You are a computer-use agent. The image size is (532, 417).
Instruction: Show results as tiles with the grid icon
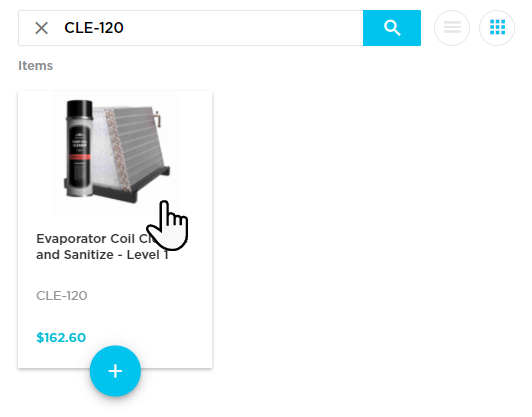click(x=497, y=28)
